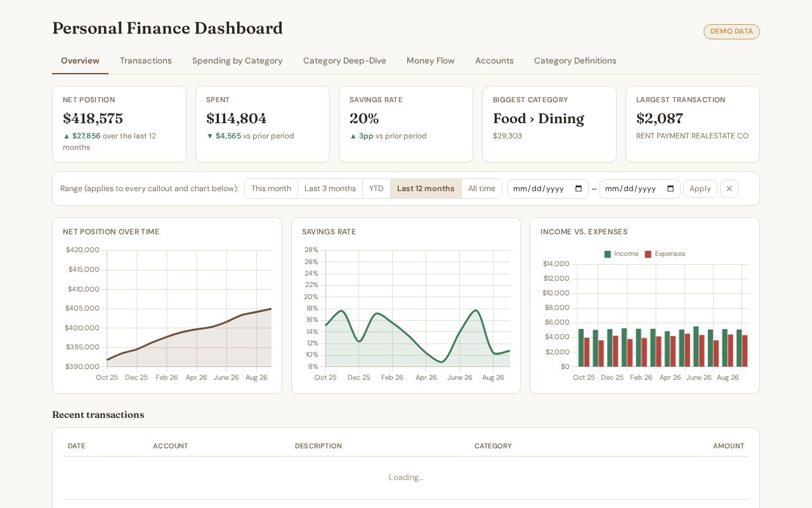Switch to the Overview tab
The height and width of the screenshot is (508, 812).
click(x=80, y=61)
